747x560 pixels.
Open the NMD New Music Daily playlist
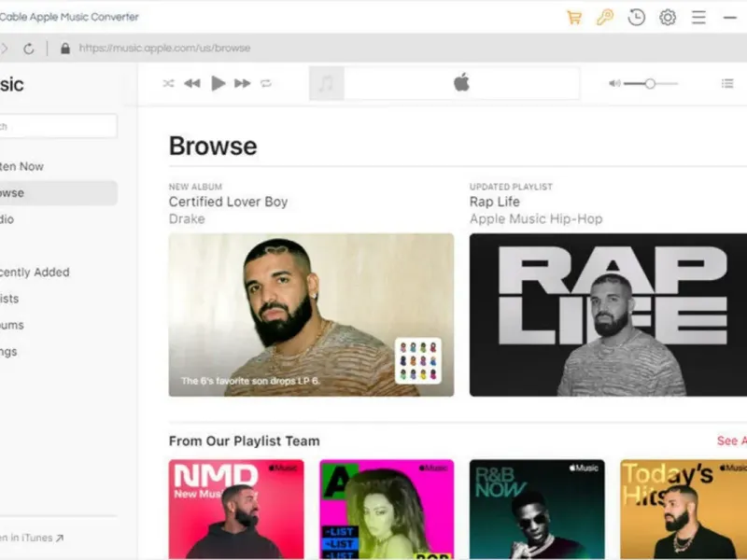pos(236,509)
